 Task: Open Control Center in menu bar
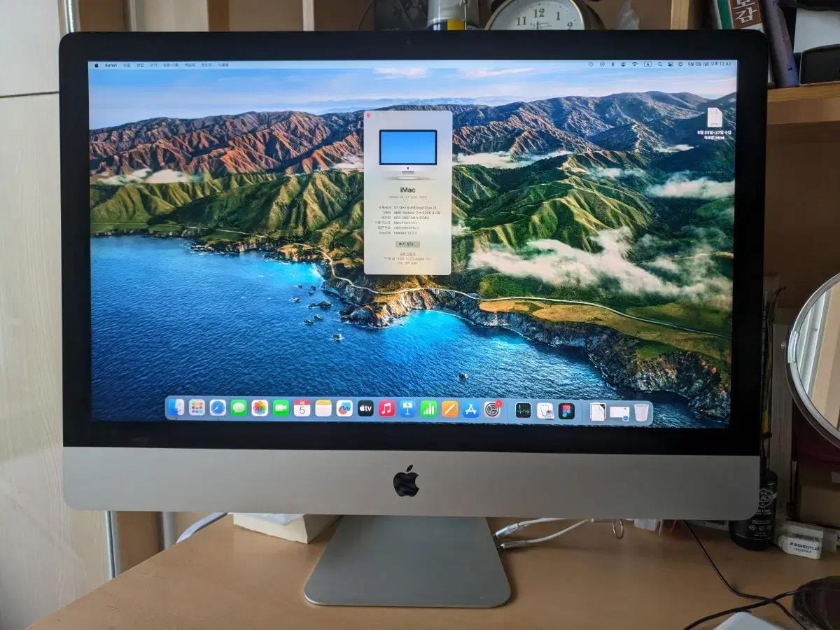(670, 64)
